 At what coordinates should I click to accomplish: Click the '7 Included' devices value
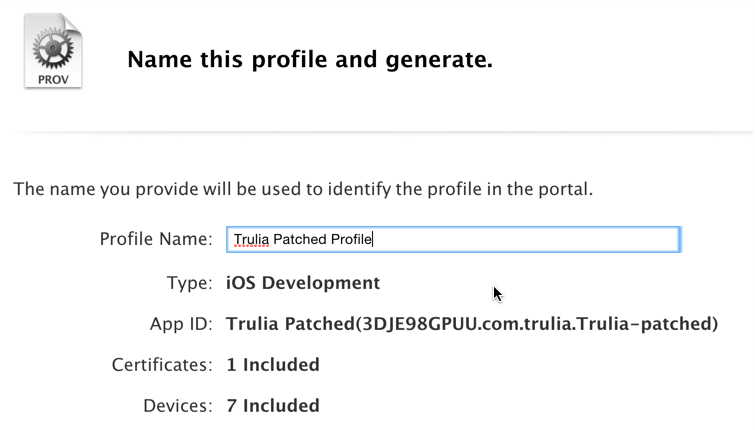pyautogui.click(x=273, y=406)
